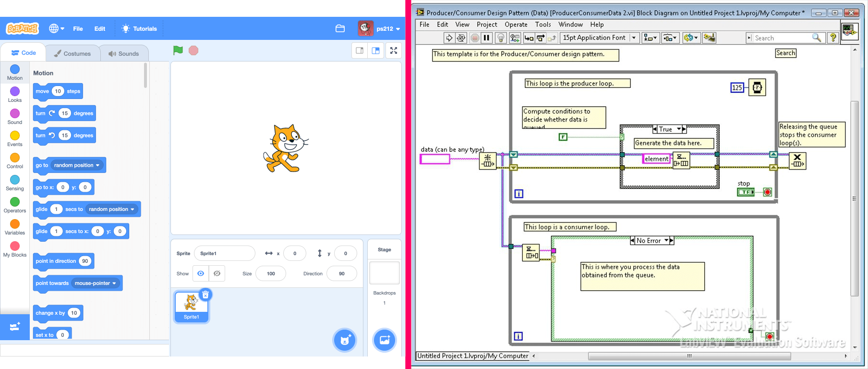
Task: Delete Sprite1 using its trash icon
Action: pos(205,295)
